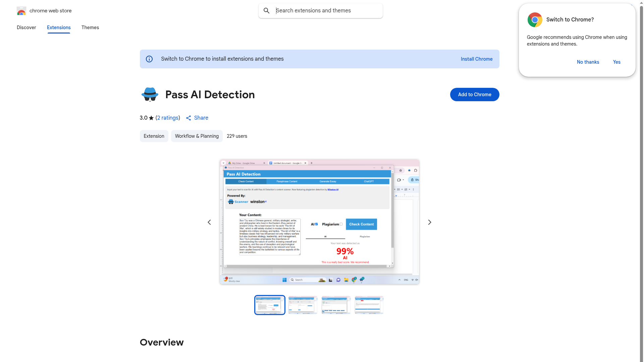Open the Themes tab
644x362 pixels.
90,27
